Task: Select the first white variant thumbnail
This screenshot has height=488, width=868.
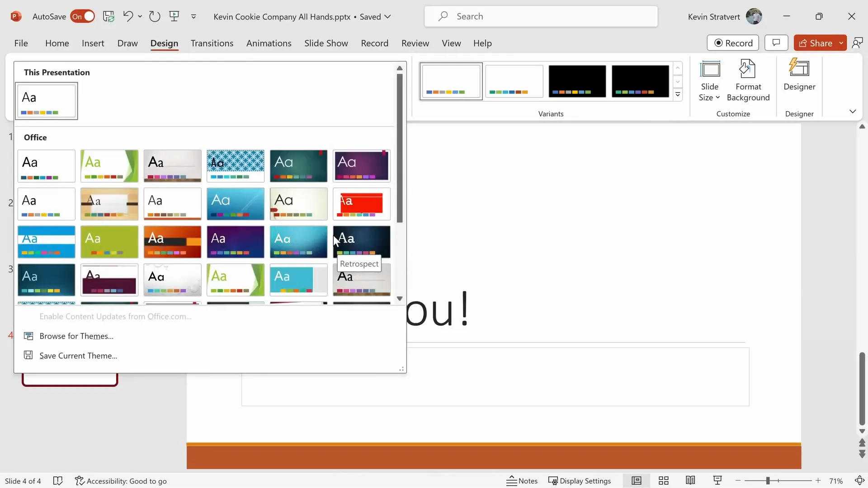Action: point(451,81)
